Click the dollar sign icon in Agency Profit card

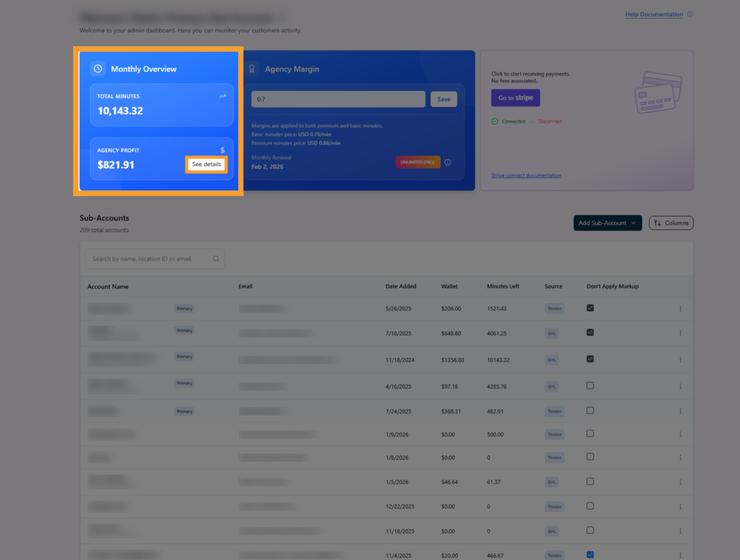(222, 150)
